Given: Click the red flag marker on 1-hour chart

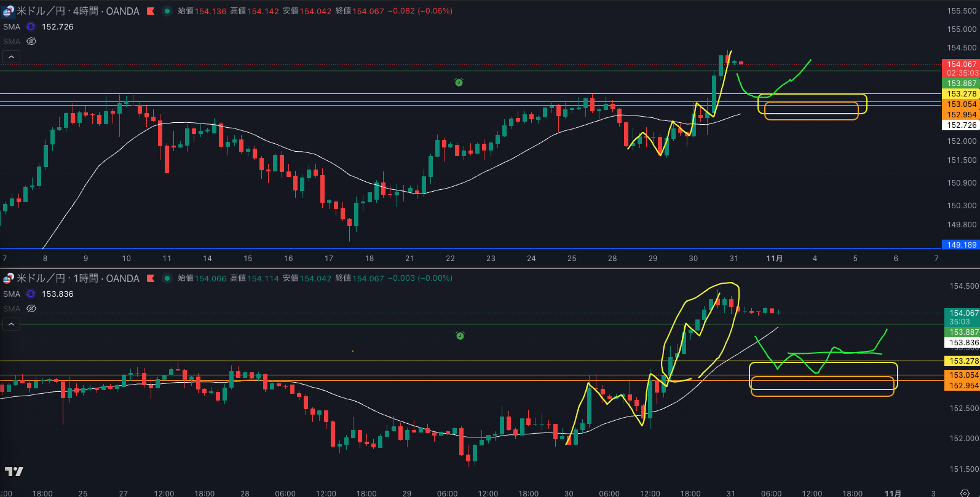Looking at the screenshot, I should [151, 278].
